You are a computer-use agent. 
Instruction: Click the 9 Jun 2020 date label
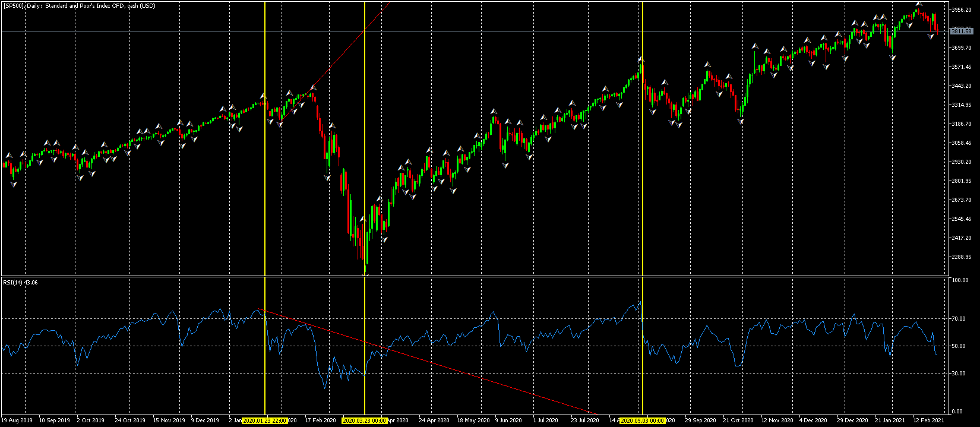click(509, 420)
